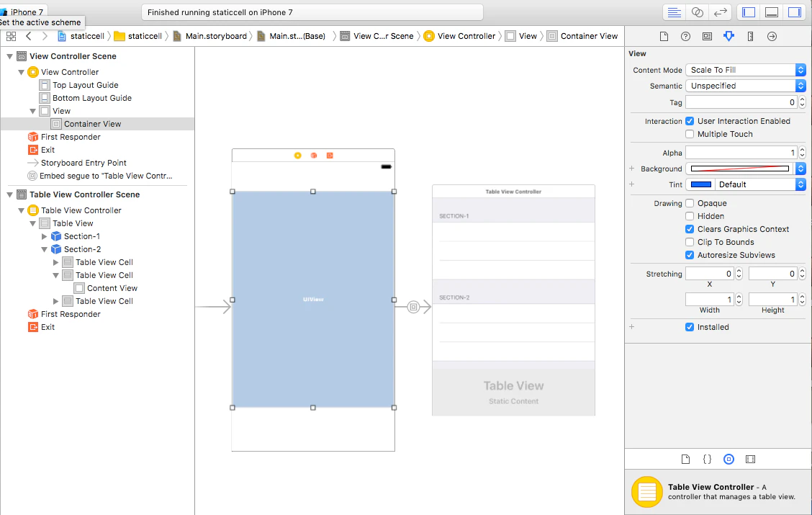
Task: Toggle the Debug area visibility
Action: pos(772,12)
